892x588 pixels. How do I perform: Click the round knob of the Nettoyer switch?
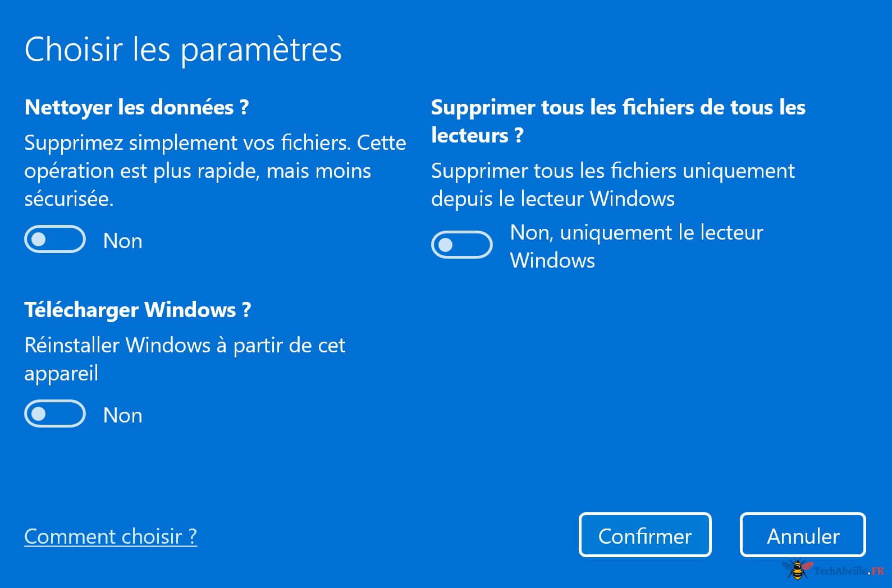coord(39,240)
